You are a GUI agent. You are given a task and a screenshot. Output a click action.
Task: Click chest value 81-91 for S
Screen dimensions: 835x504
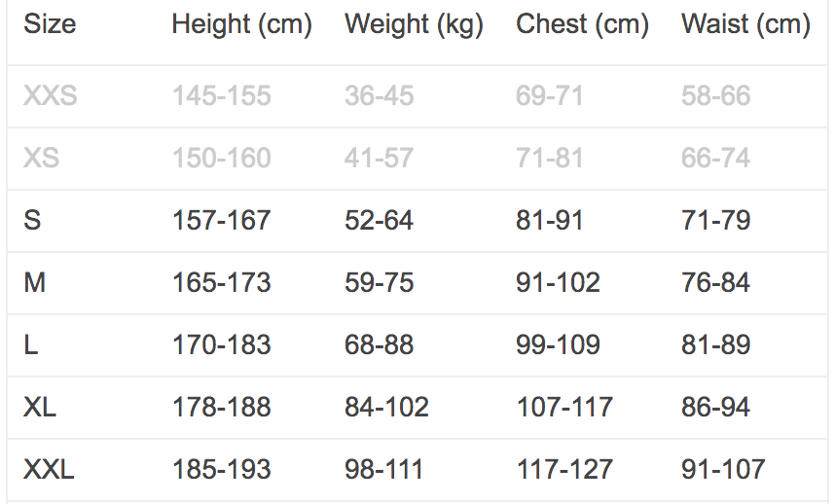550,221
